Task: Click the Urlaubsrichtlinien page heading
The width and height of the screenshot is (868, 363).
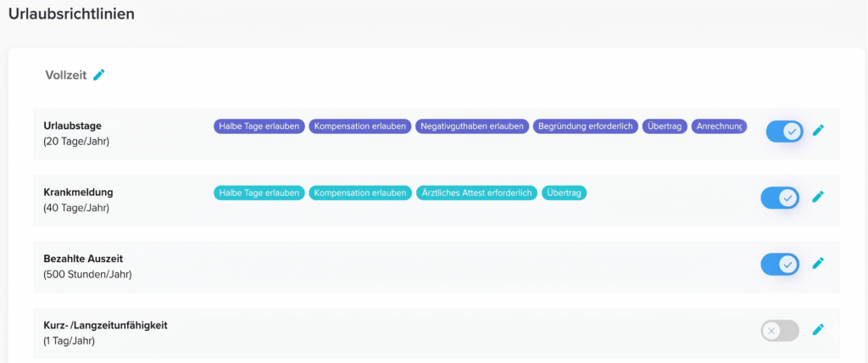Action: [x=71, y=14]
